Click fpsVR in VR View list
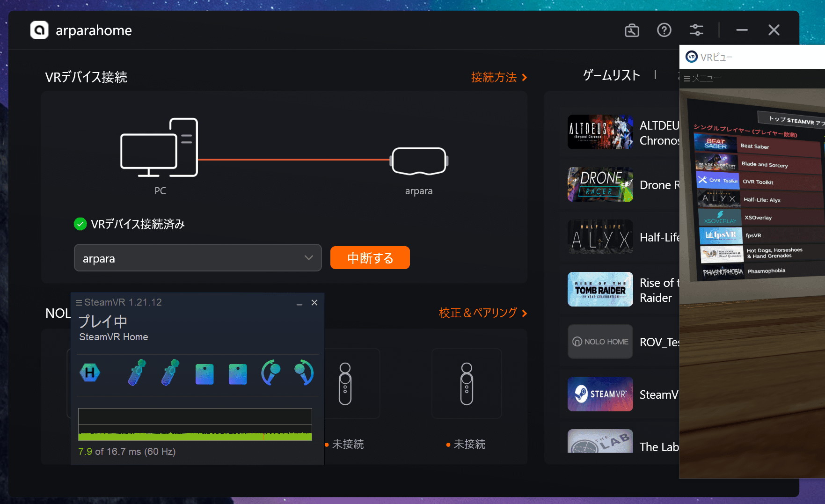 tap(762, 235)
